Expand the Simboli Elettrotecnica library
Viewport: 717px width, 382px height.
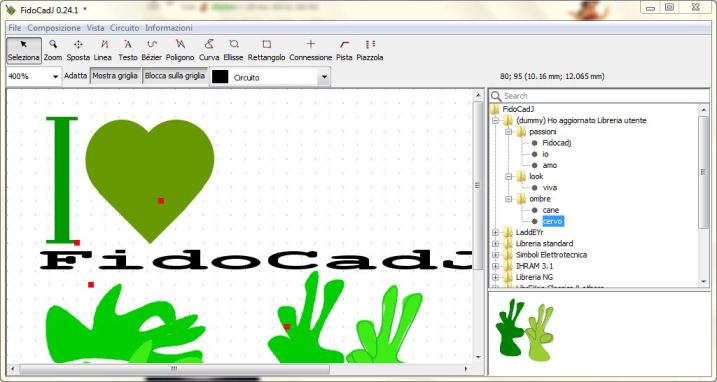495,255
